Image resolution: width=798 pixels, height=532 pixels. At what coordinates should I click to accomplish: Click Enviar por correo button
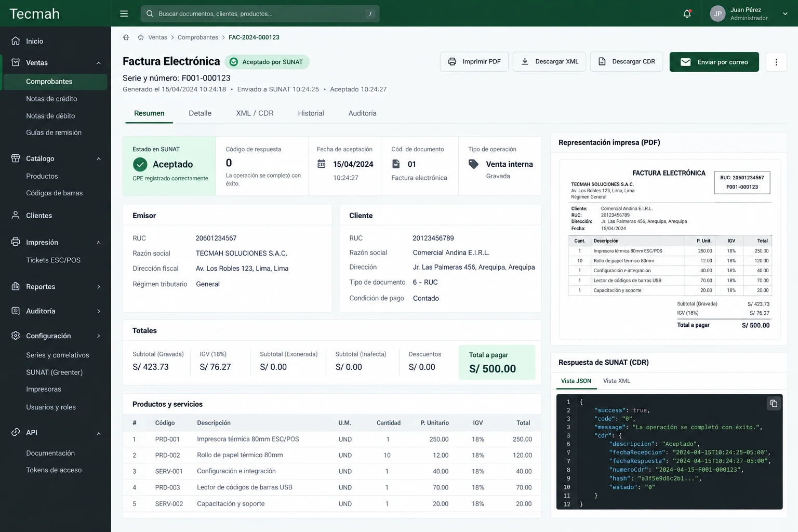(714, 62)
